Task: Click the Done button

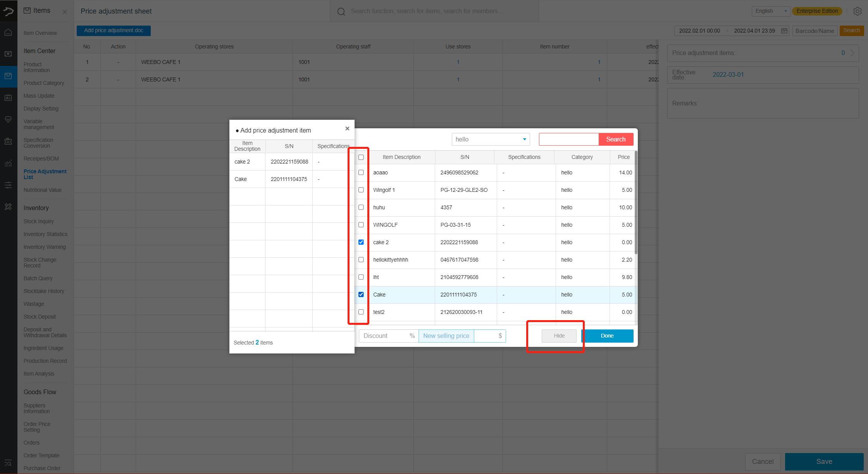Action: tap(607, 336)
